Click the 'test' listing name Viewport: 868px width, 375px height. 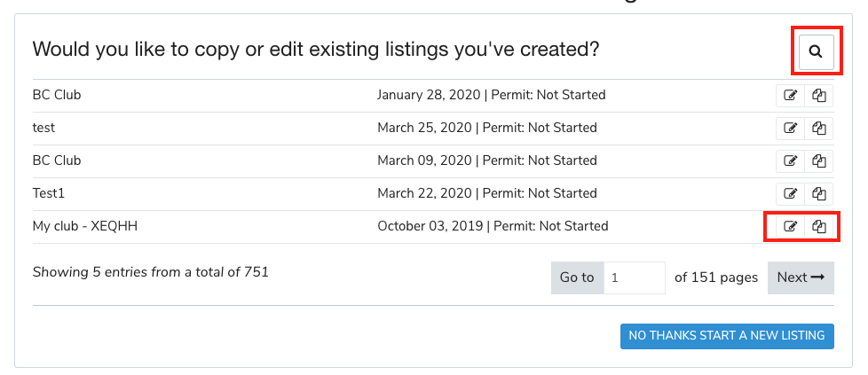(43, 128)
